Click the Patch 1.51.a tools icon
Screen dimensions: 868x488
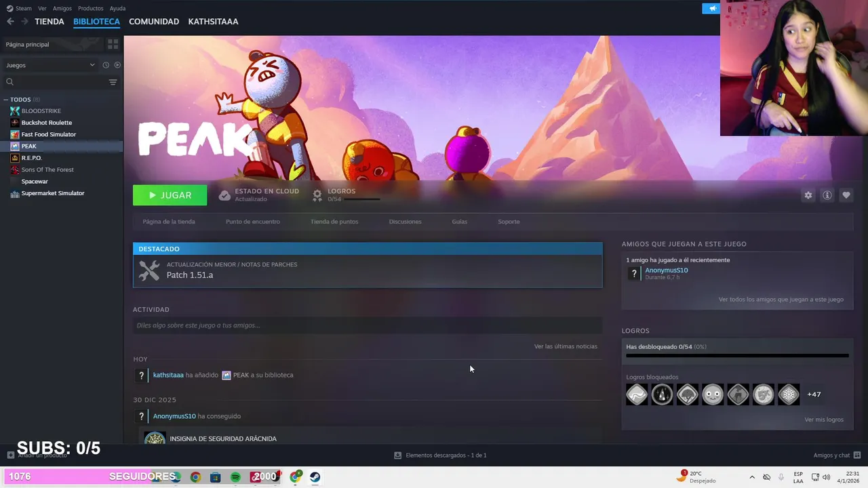(x=149, y=270)
